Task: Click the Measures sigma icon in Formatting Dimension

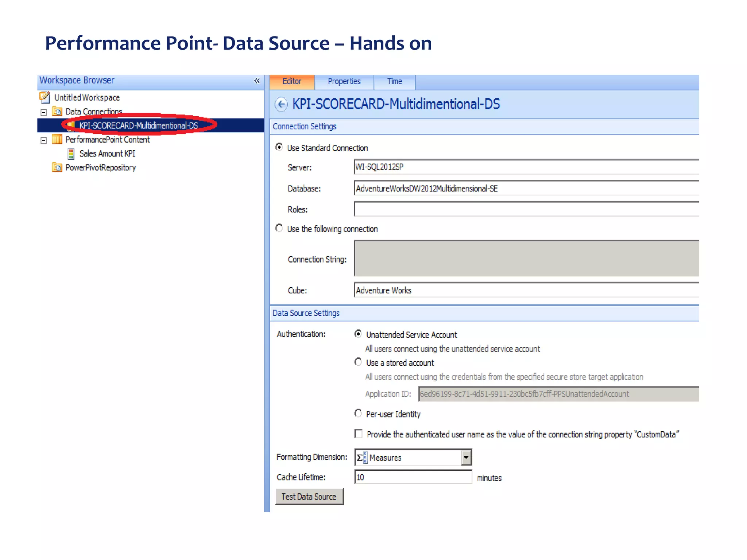Action: 362,458
